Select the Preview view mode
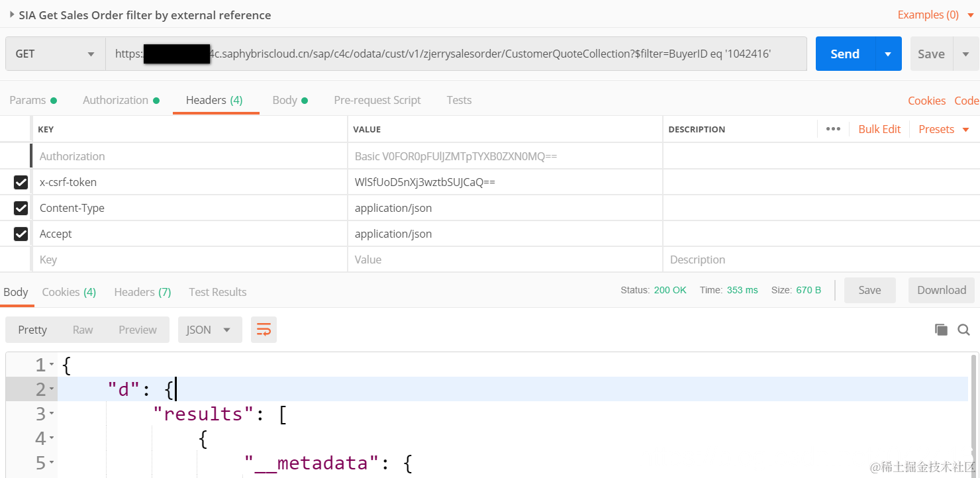 tap(138, 330)
